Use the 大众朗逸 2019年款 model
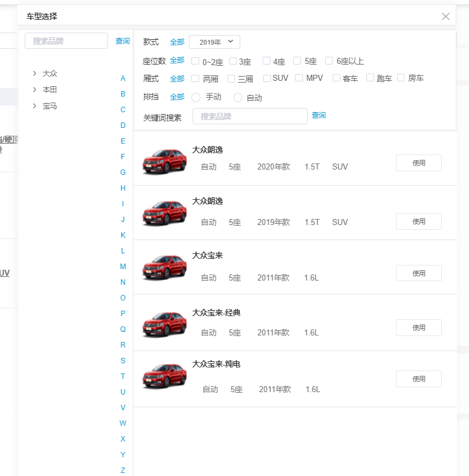 (x=418, y=221)
